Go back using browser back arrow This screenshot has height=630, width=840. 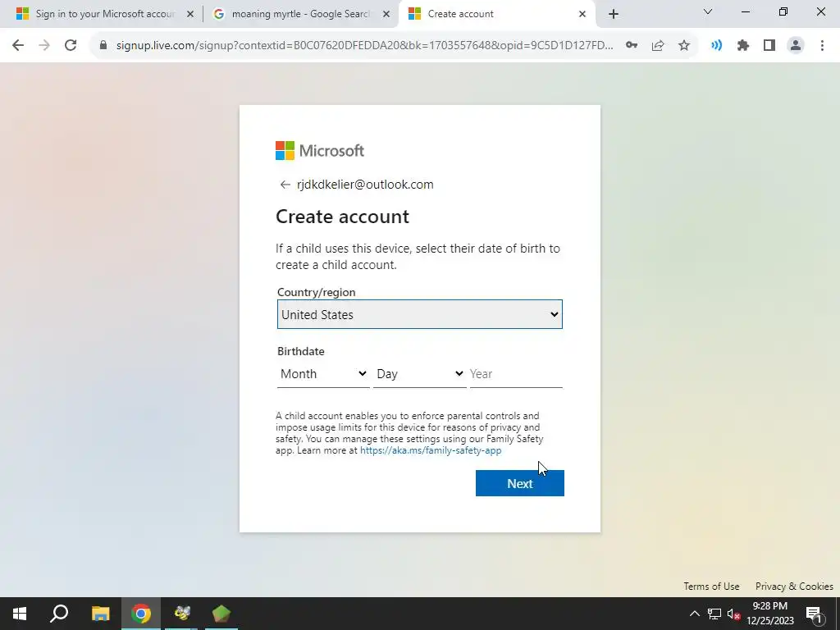click(18, 46)
